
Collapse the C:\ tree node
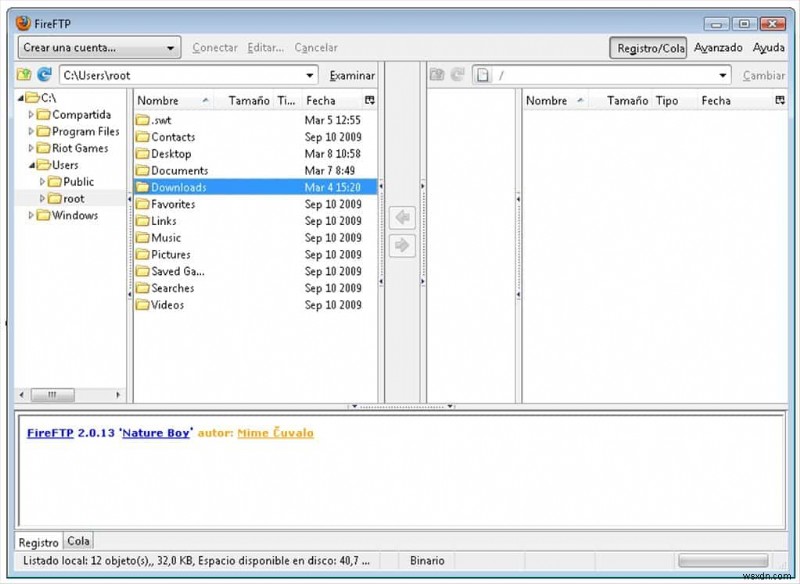(x=21, y=97)
